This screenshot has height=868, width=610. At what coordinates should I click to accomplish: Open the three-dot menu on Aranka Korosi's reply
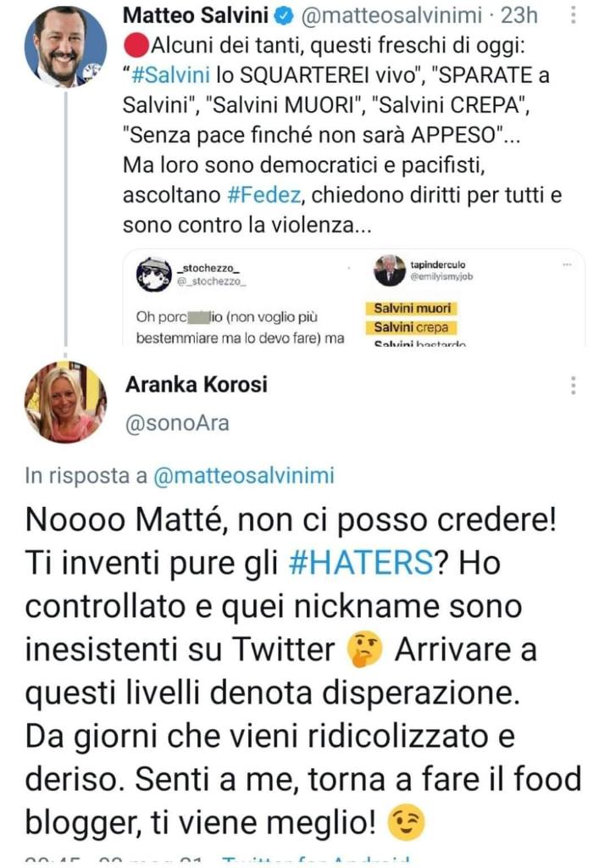(x=574, y=386)
